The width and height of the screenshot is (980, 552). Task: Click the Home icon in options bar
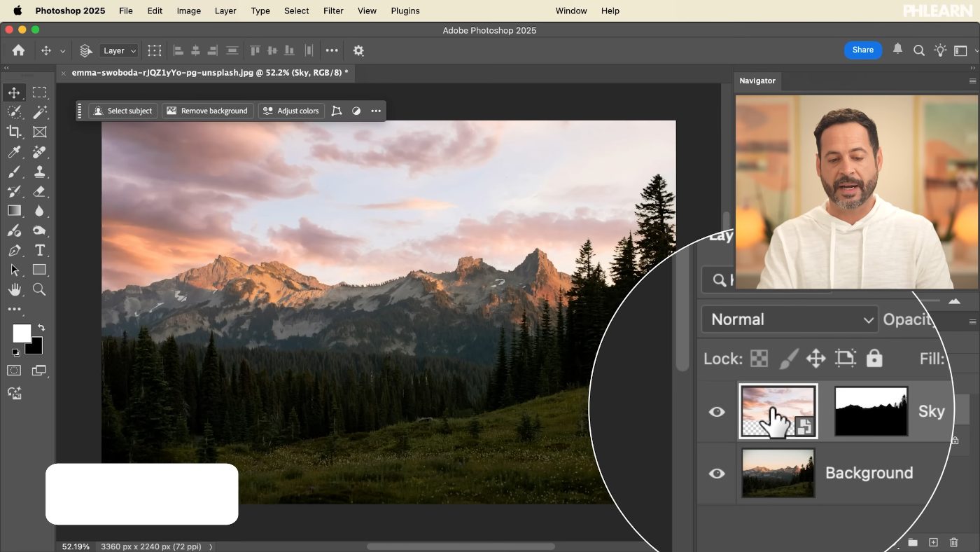[x=18, y=50]
